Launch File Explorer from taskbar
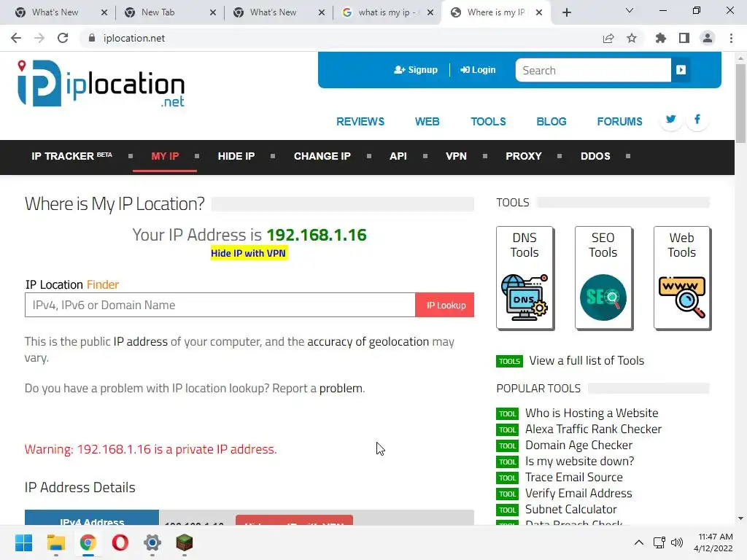 55,542
